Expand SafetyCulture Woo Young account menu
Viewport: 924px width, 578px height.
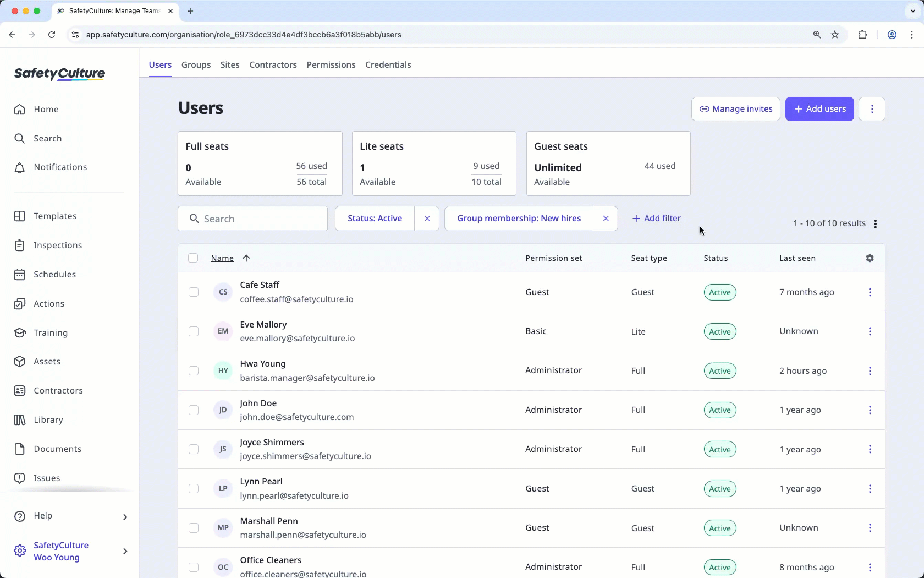[125, 551]
